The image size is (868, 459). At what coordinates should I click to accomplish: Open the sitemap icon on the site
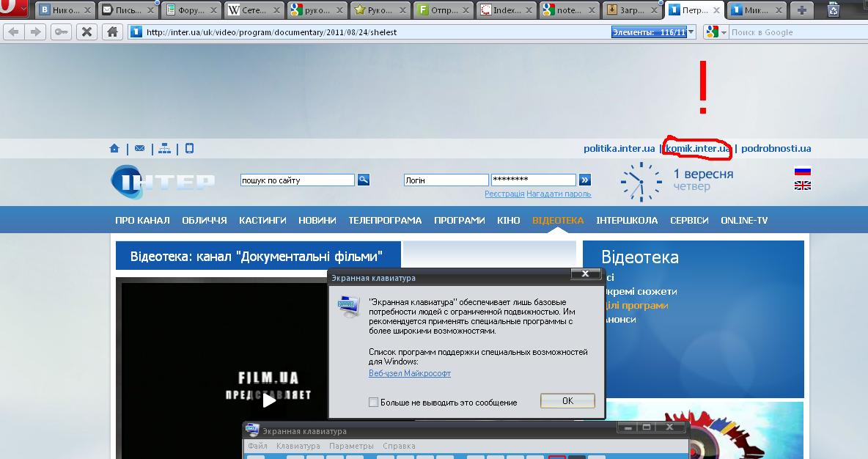tap(164, 148)
